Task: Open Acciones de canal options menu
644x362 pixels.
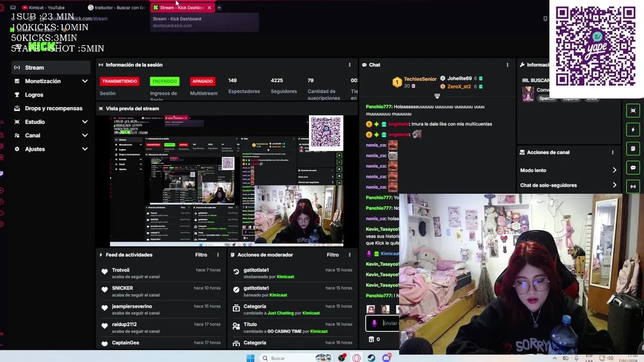Action: 612,152
